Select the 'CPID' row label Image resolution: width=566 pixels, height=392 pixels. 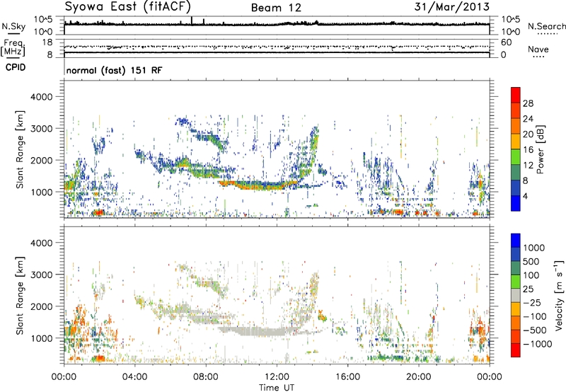coord(16,67)
